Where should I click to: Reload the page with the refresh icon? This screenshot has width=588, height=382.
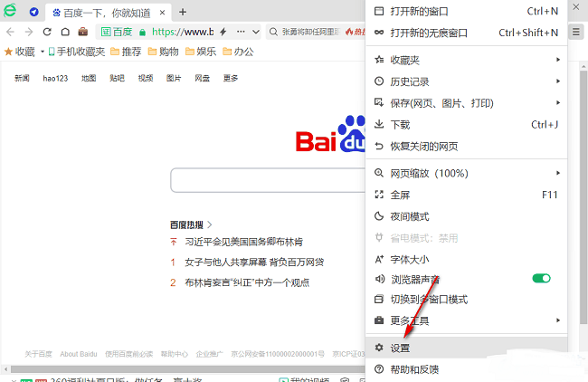(47, 32)
